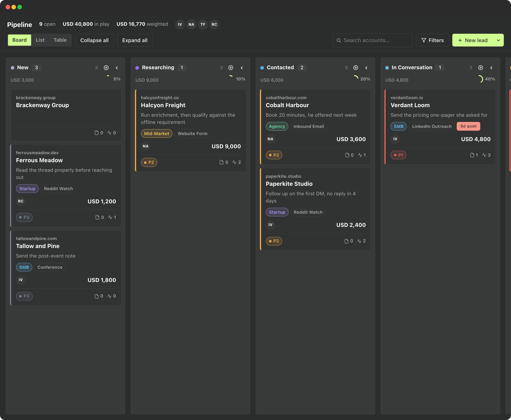511x420 pixels.
Task: Click the Agency tag on Cobalt Harbour
Action: point(277,126)
